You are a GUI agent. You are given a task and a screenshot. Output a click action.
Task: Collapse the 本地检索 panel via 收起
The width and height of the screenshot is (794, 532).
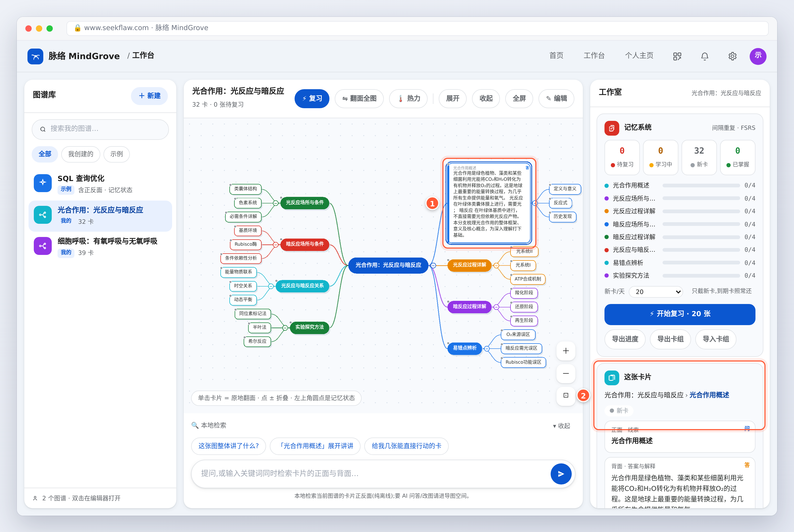coord(561,426)
